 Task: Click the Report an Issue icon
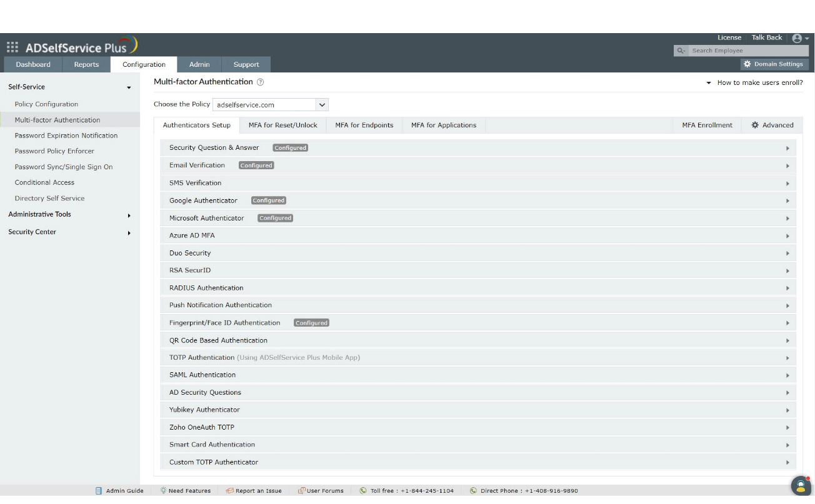point(228,490)
